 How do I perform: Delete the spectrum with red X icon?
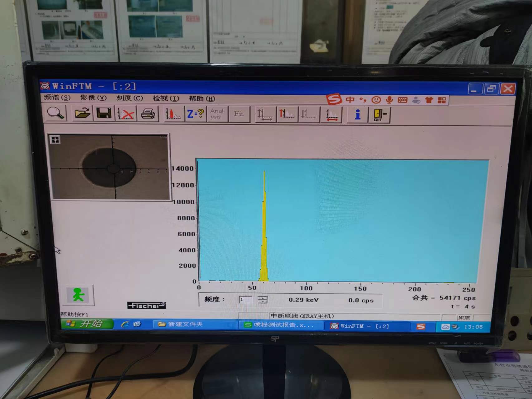click(x=126, y=114)
